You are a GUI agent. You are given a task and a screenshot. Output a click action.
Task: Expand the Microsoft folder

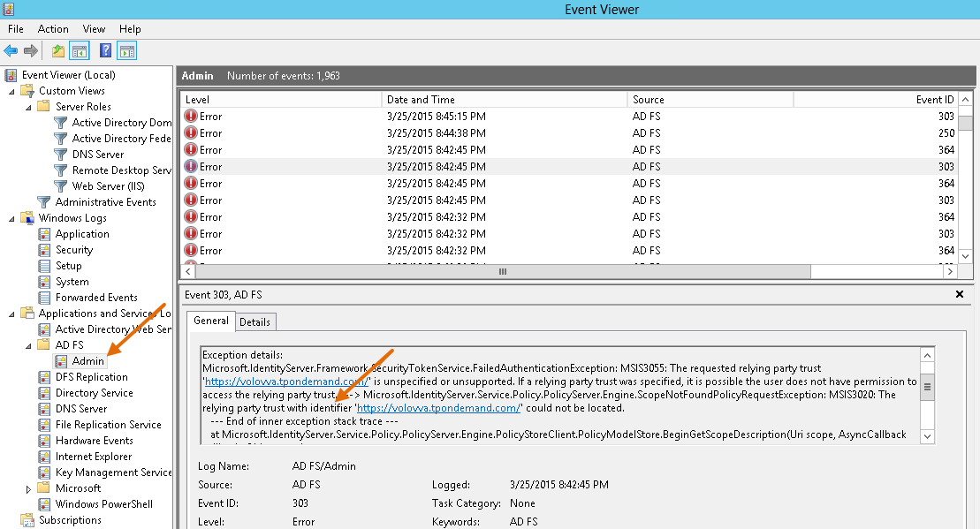[28, 489]
